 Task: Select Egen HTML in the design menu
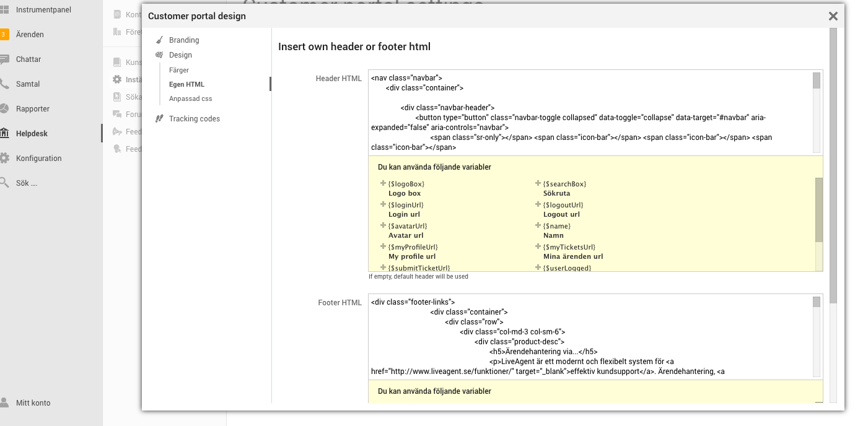[186, 84]
